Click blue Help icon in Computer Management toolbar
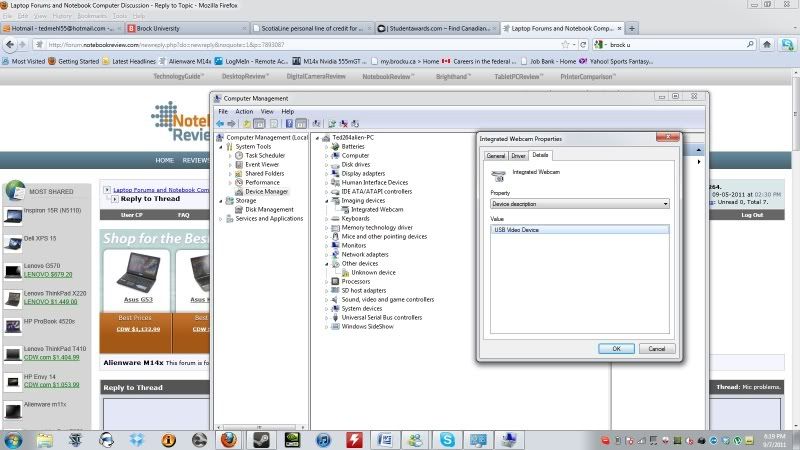Viewport: 800px width, 450px height. pyautogui.click(x=289, y=123)
